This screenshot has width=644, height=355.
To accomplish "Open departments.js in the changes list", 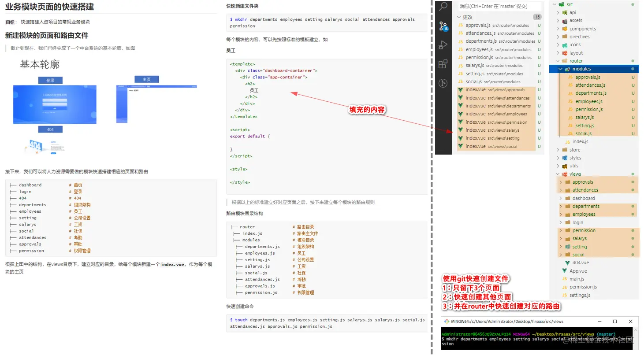I will coord(499,41).
